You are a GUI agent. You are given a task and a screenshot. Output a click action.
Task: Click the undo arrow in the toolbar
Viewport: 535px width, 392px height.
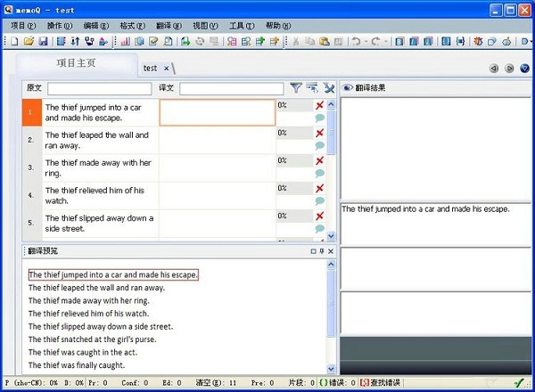tap(356, 41)
